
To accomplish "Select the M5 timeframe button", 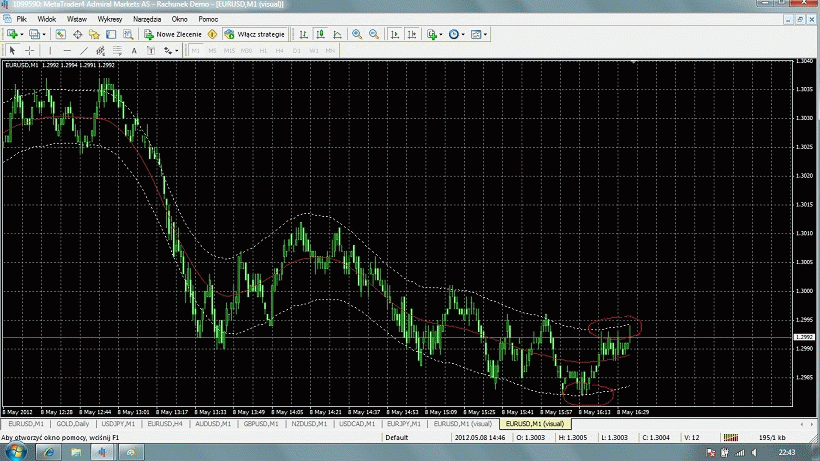I will coord(212,51).
